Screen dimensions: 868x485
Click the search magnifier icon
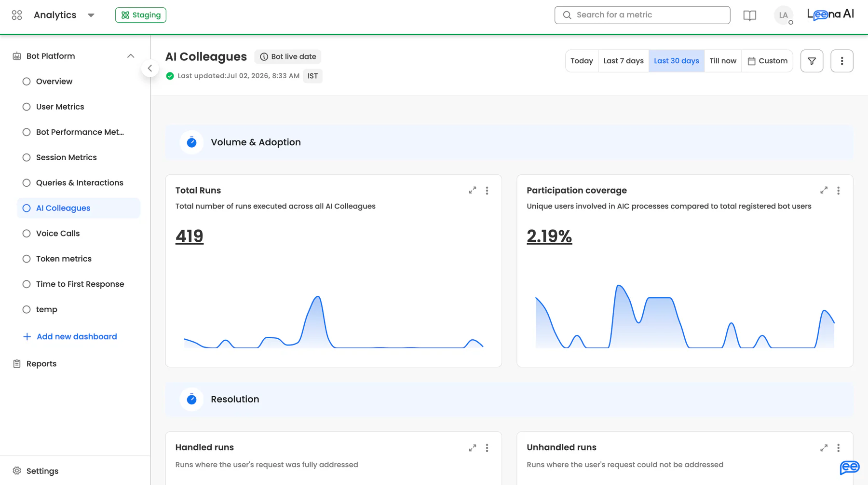[x=567, y=15]
